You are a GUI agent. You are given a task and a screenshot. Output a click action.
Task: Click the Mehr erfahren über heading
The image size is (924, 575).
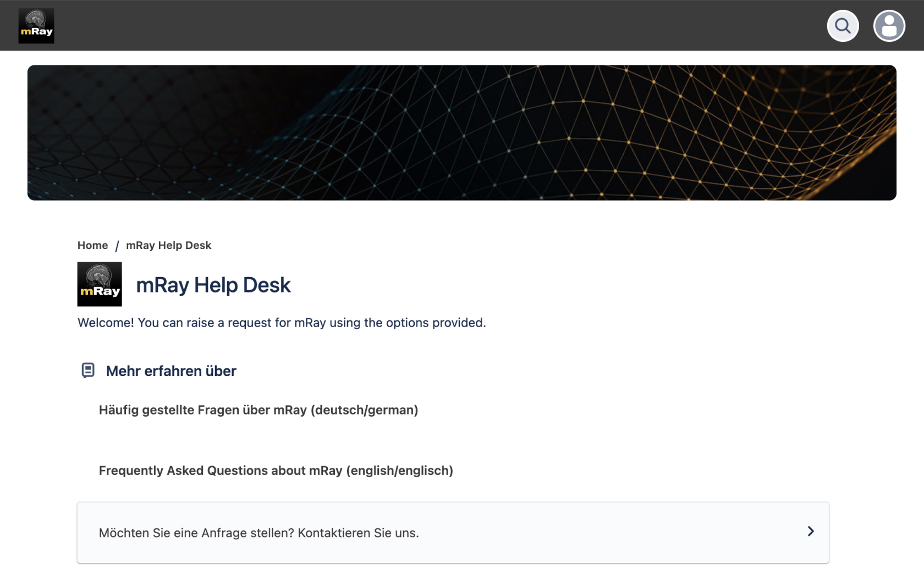coord(171,371)
